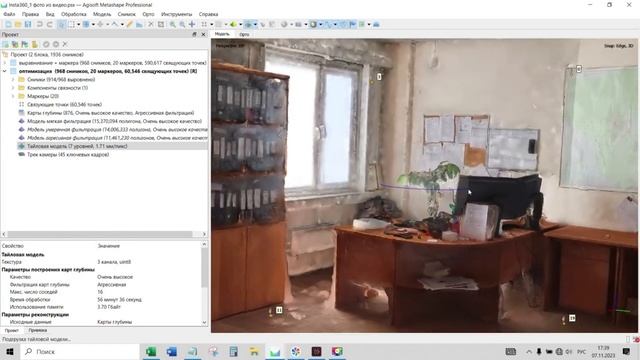This screenshot has height=360, width=640.
Task: Expand the 'выравнивание + маркера' chunk
Action: [5, 63]
